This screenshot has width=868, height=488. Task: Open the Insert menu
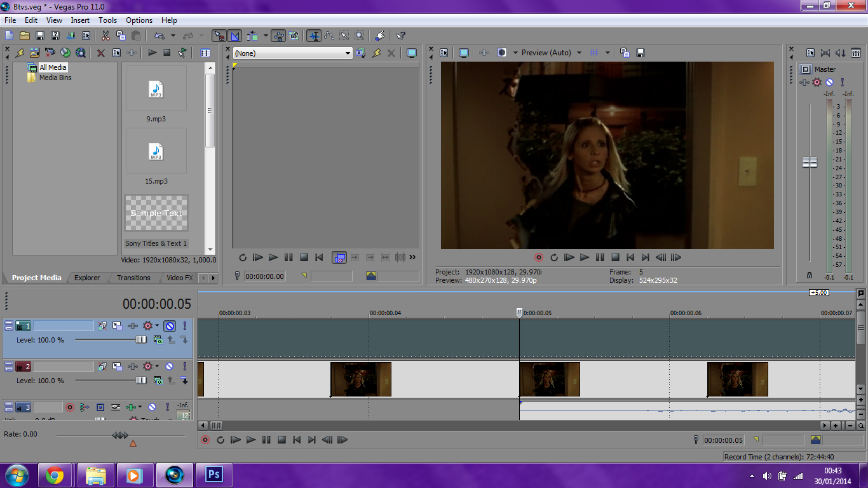(80, 20)
